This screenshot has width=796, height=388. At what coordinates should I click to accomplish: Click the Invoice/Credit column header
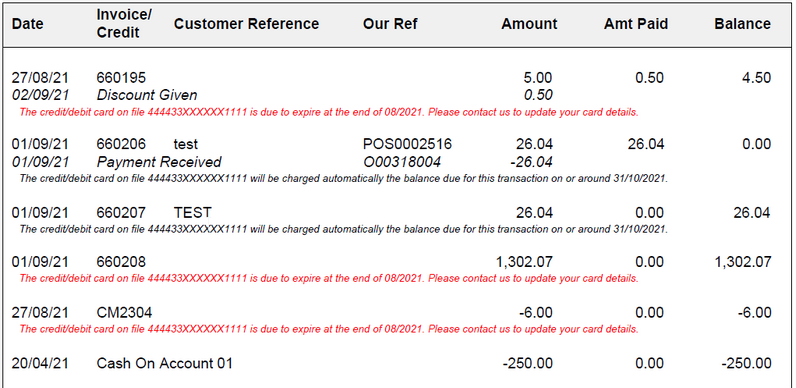coord(124,24)
